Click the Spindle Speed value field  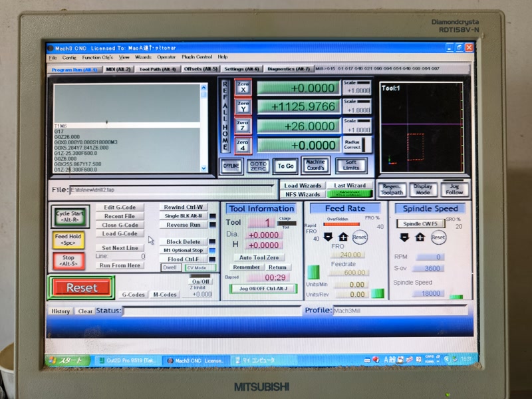click(428, 293)
